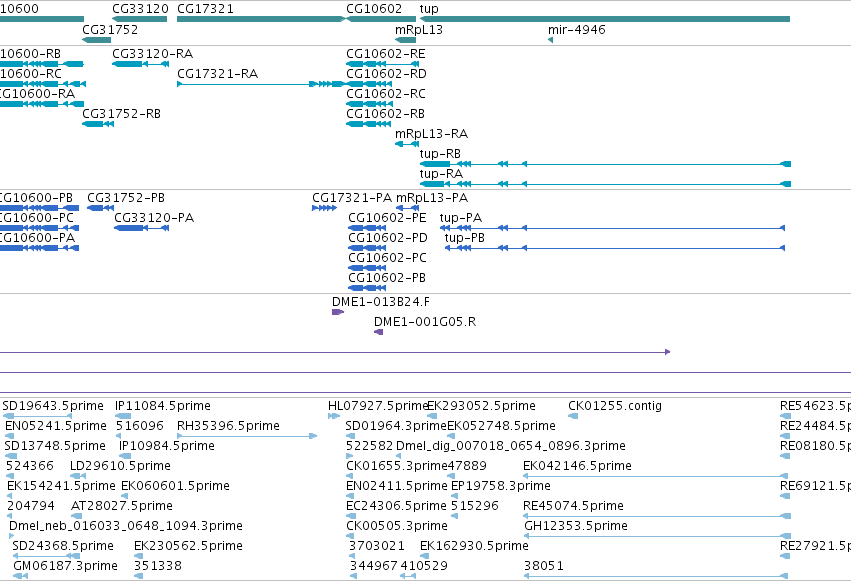Select transcript tup-RA
Image resolution: width=851 pixels, height=581 pixels.
tap(441, 174)
